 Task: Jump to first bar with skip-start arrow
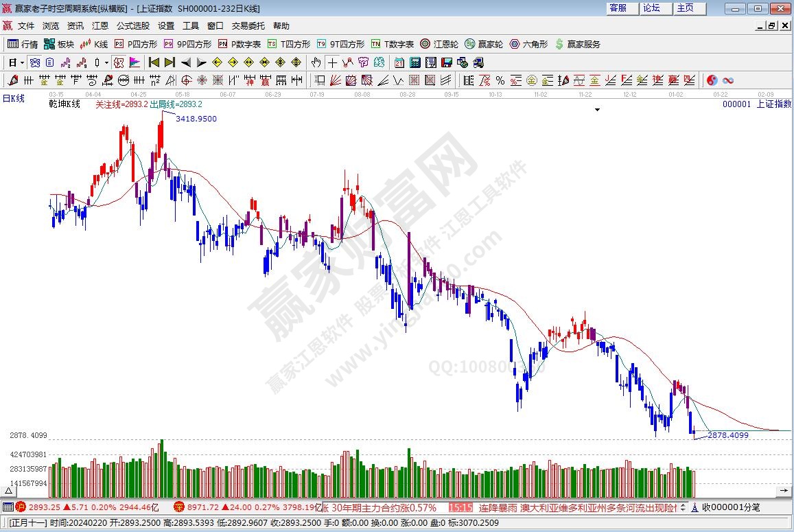tap(154, 62)
